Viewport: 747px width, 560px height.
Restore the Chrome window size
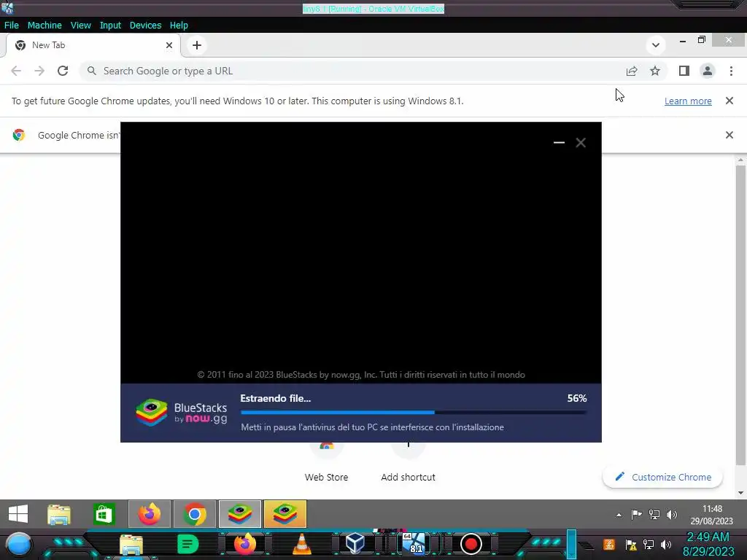(701, 41)
